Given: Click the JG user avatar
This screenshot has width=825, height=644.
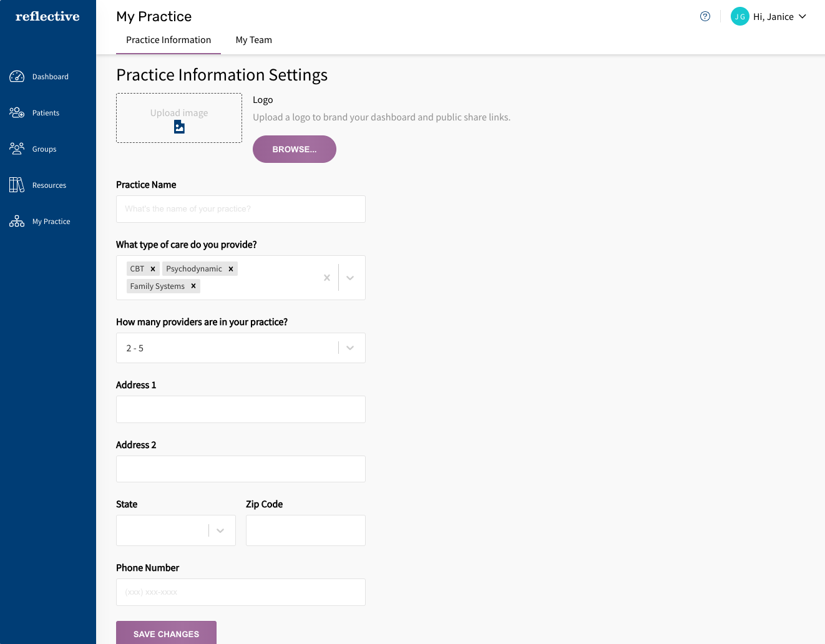Looking at the screenshot, I should [740, 17].
